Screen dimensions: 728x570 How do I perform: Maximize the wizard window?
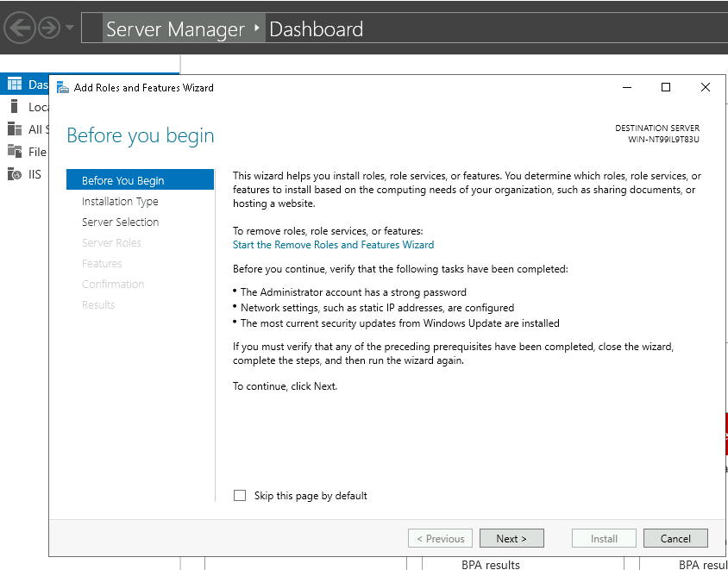666,87
